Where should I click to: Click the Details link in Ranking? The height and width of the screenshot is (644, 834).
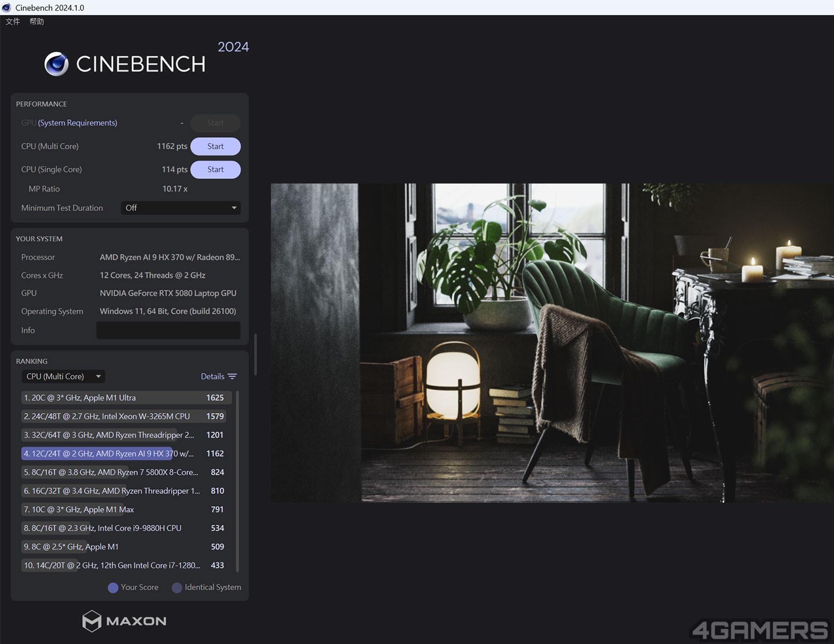point(213,376)
